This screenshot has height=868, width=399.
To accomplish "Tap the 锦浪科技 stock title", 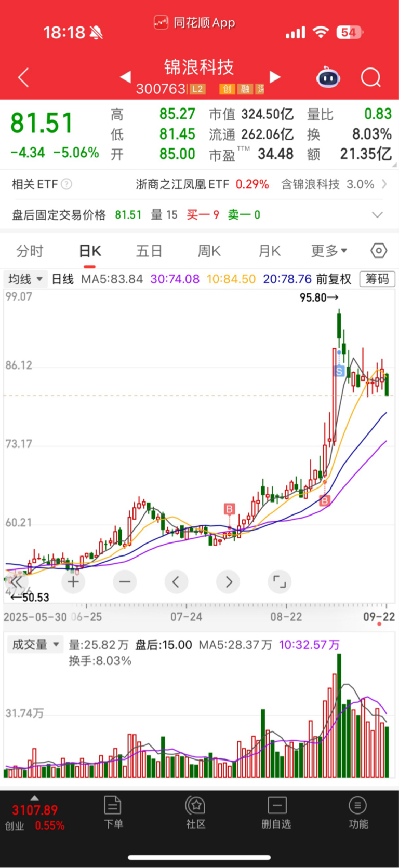I will tap(199, 67).
